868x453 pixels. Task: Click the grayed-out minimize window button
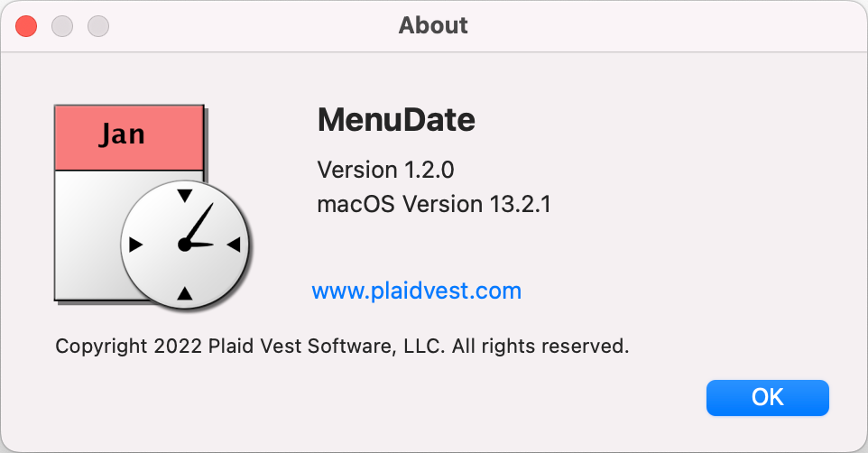pos(62,26)
